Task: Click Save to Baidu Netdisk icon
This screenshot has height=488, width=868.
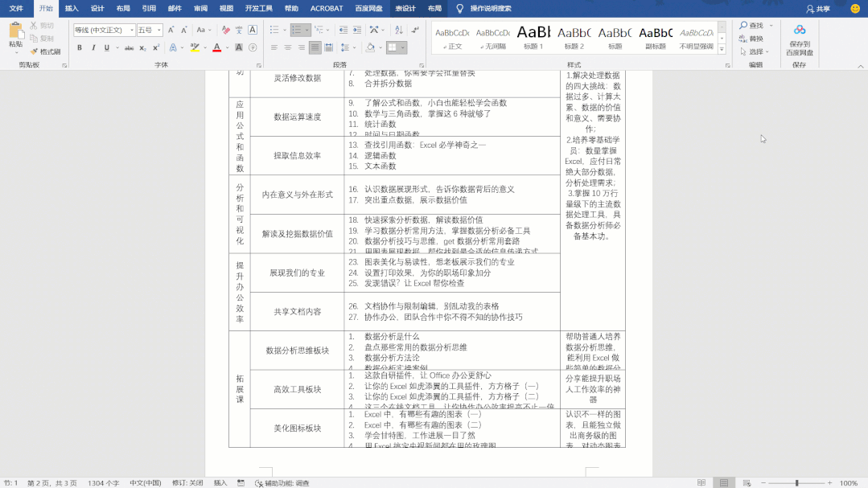Action: pyautogui.click(x=800, y=31)
